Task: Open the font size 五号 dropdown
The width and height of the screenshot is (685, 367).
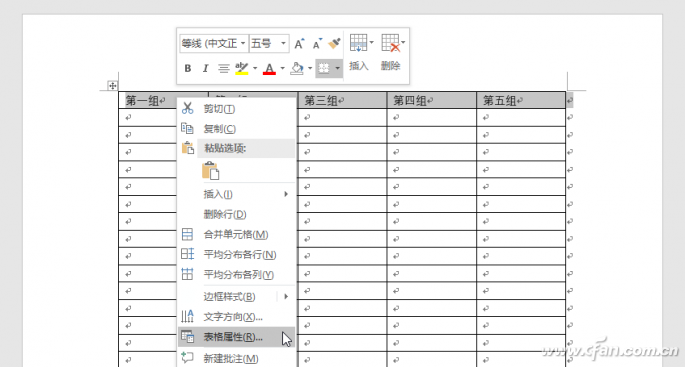Action: pyautogui.click(x=269, y=43)
